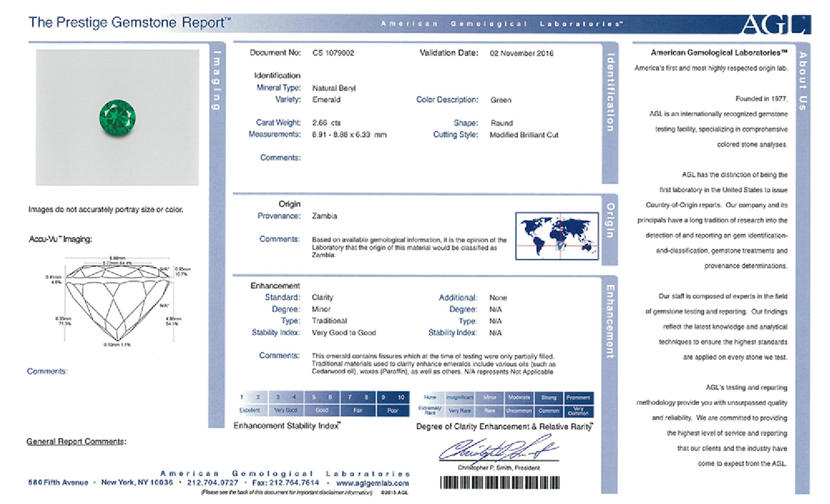Click the barcode below the signature
830x504 pixels.
coord(500,482)
